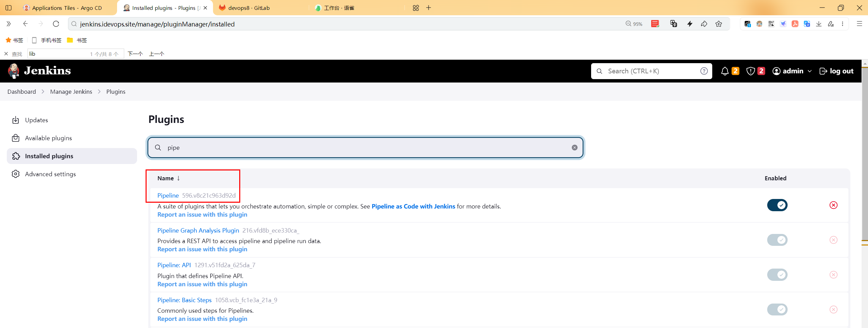
Task: Toggle the Pipeline Graph Analysis Plugin switch
Action: (777, 240)
